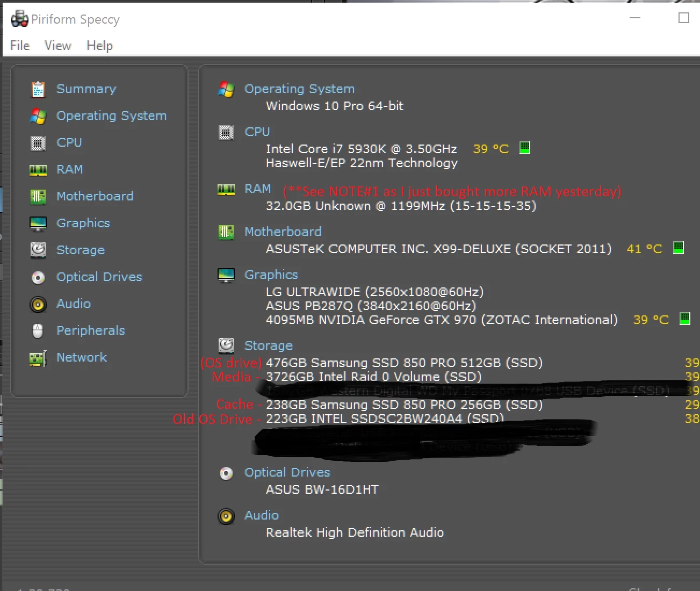700x591 pixels.
Task: Click the Optical Drives disc icon in sidebar
Action: (x=38, y=277)
